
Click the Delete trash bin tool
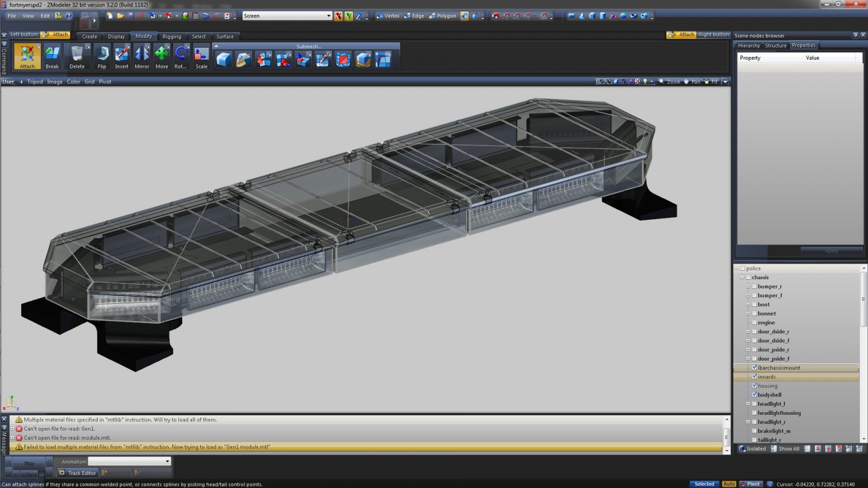pos(77,57)
